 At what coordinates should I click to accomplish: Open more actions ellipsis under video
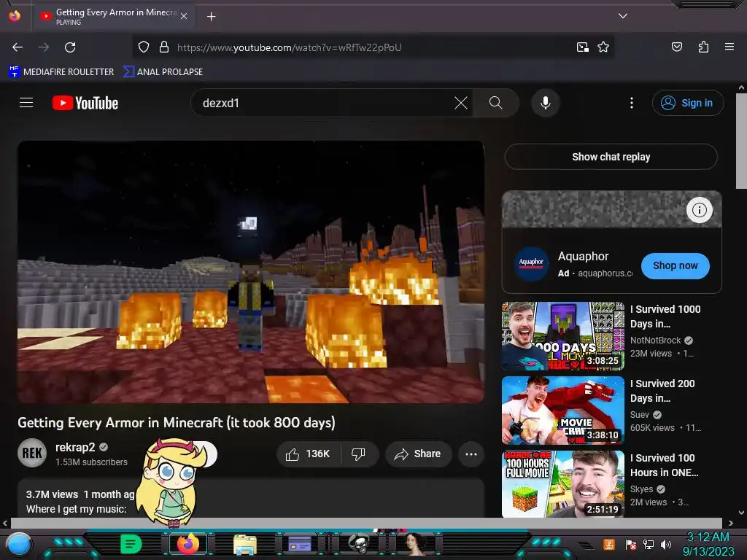(x=471, y=454)
